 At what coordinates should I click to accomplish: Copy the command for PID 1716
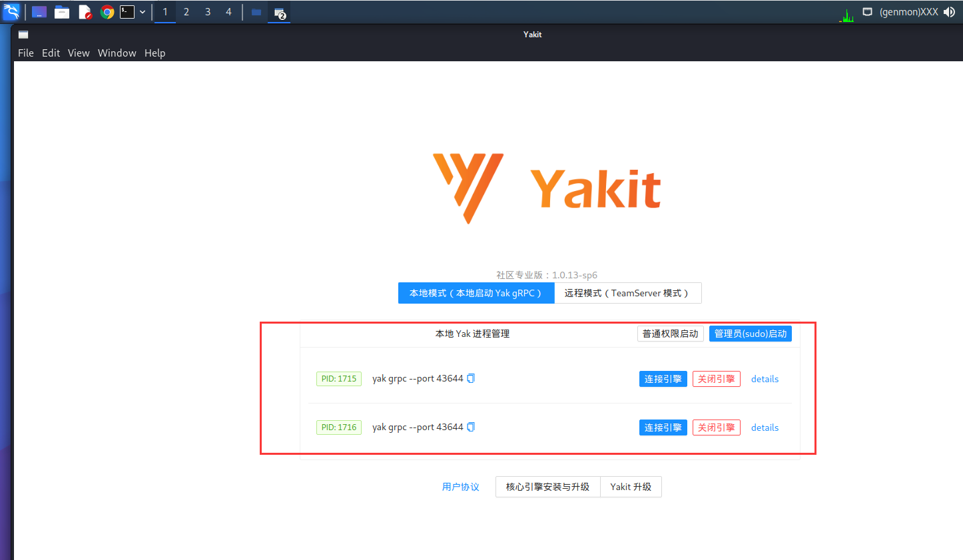471,427
